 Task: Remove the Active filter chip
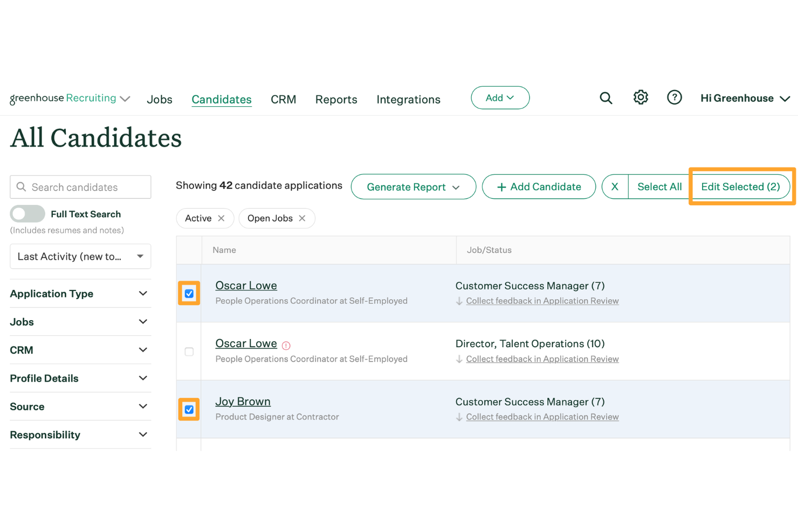point(221,218)
